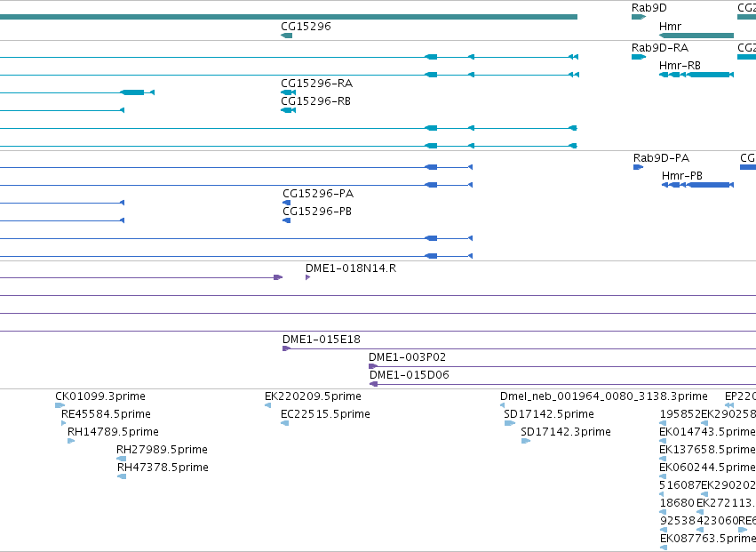Click the 423060 feature label
Image resolution: width=756 pixels, height=552 pixels.
(x=716, y=521)
